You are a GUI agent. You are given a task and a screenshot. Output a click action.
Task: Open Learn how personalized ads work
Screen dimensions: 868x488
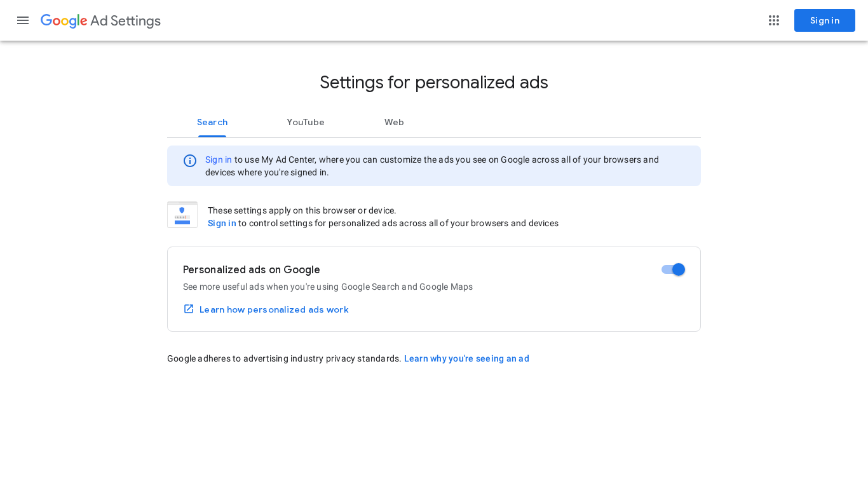tap(274, 309)
